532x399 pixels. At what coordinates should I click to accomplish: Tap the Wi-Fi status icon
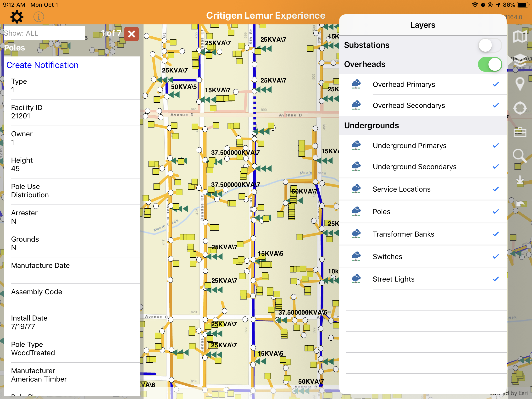coord(475,5)
